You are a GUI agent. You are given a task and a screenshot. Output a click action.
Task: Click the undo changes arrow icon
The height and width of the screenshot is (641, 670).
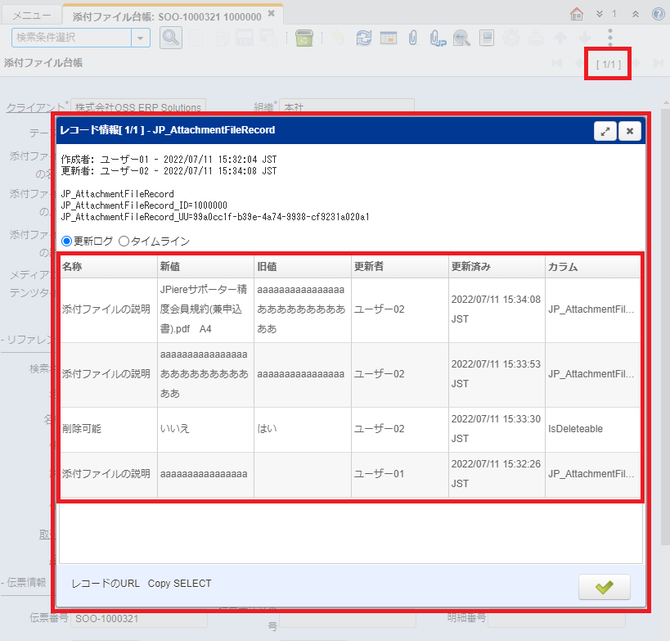point(338,38)
